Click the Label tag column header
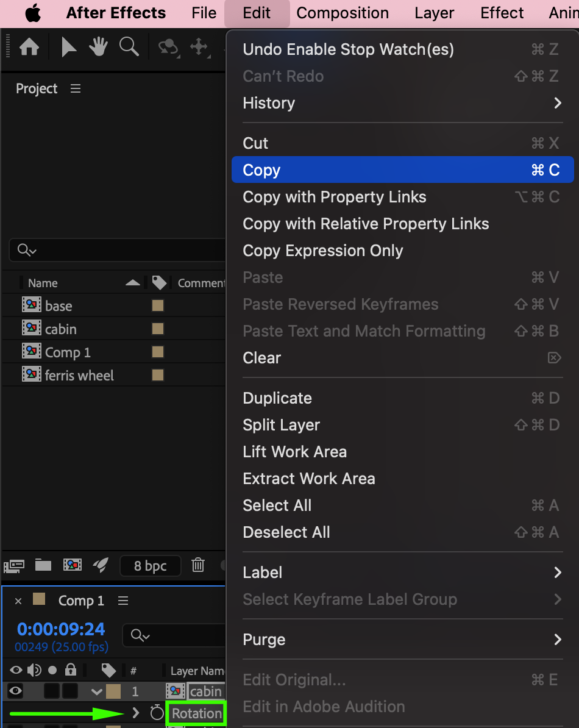The image size is (579, 728). 159,282
